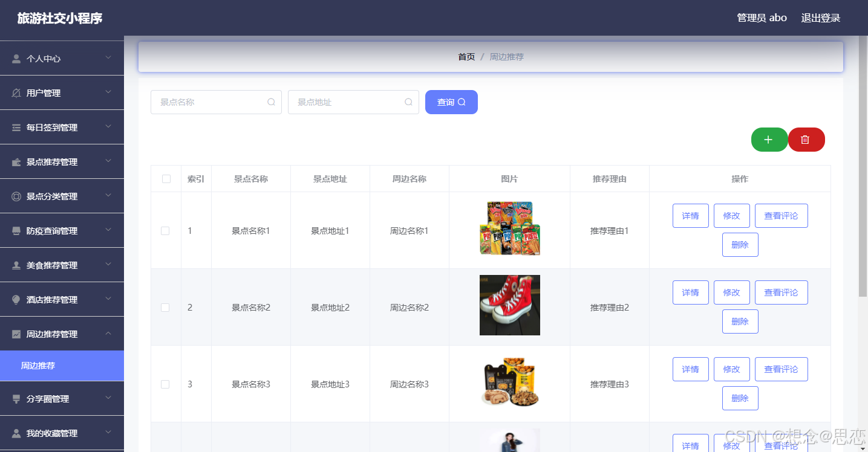Click 详情 for row 3
Viewport: 868px width, 452px height.
(691, 369)
